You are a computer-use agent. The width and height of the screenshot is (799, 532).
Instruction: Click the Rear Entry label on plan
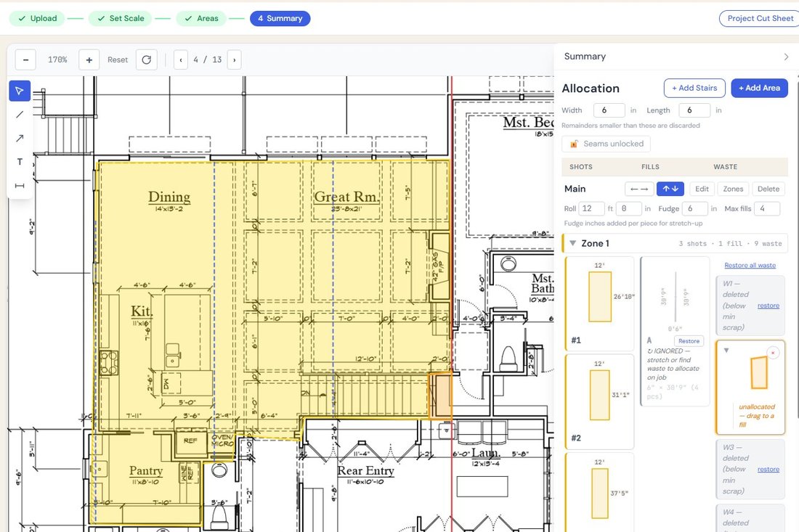[365, 470]
